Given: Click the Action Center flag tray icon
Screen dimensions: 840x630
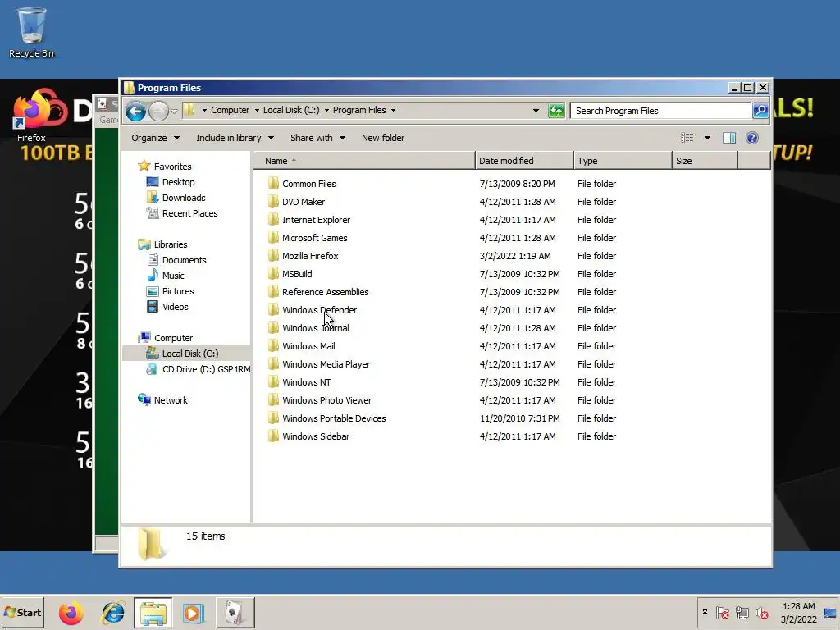Looking at the screenshot, I should click(722, 612).
